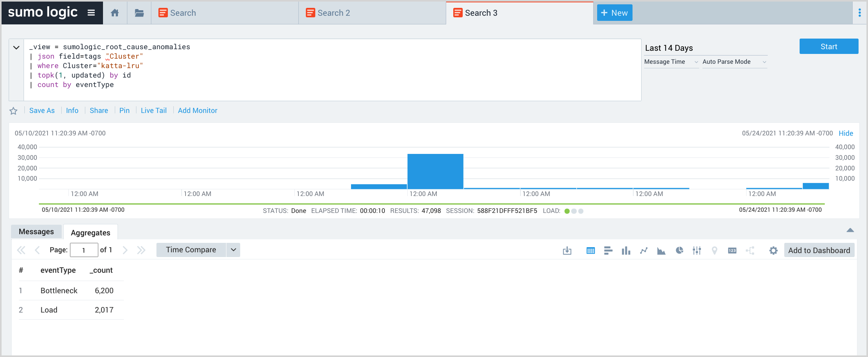This screenshot has width=868, height=357.
Task: Select the line chart icon
Action: (644, 250)
